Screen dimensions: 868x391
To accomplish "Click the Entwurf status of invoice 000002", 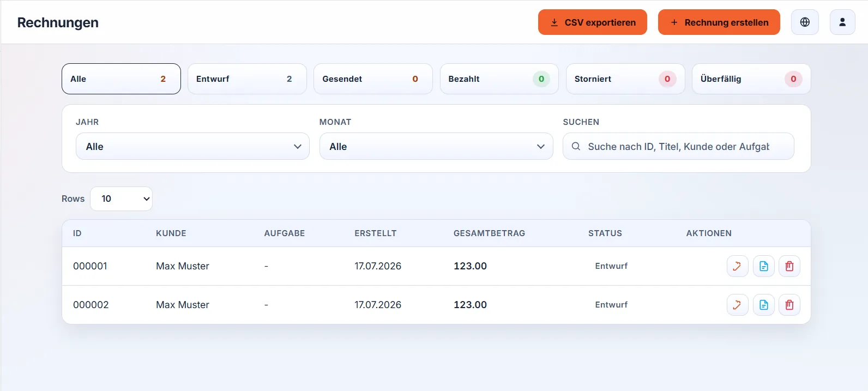I will click(611, 305).
